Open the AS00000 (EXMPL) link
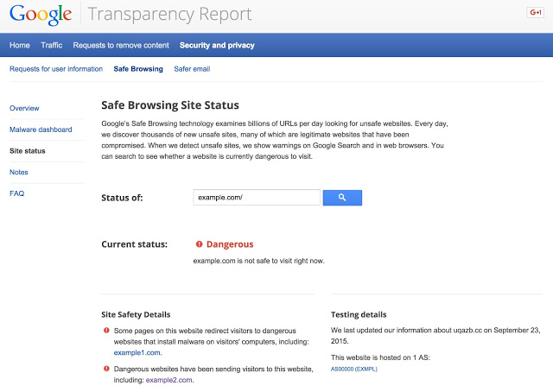The image size is (553, 392). pos(354,369)
